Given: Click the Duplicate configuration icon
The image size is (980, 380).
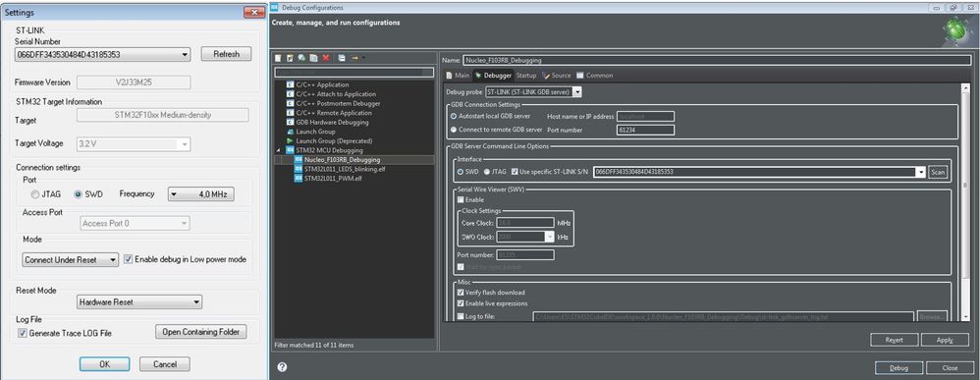Looking at the screenshot, I should (x=314, y=58).
